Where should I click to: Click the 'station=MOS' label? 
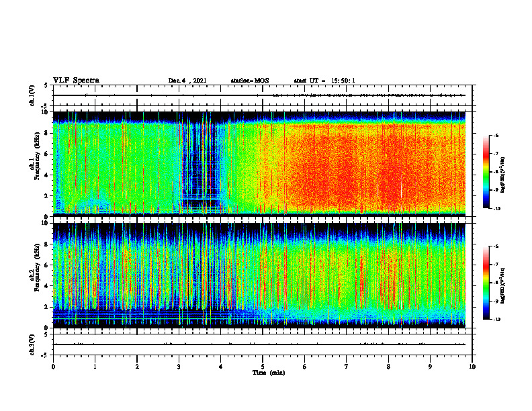[250, 81]
